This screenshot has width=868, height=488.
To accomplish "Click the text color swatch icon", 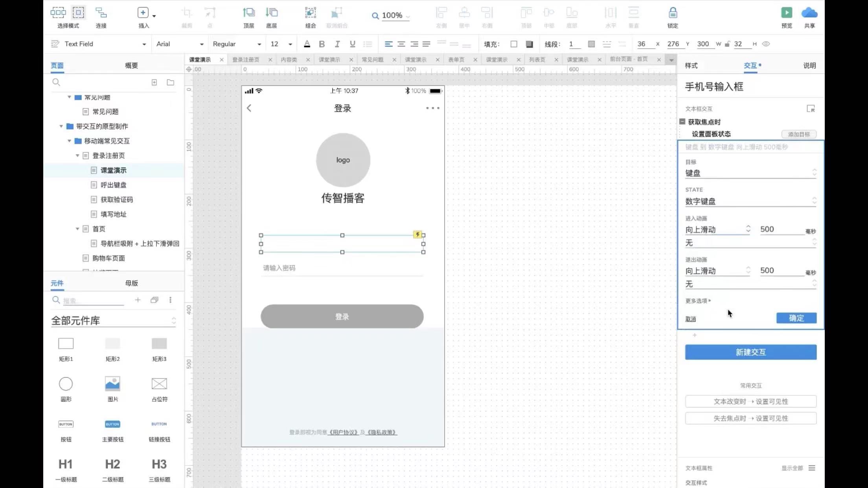I will click(307, 44).
